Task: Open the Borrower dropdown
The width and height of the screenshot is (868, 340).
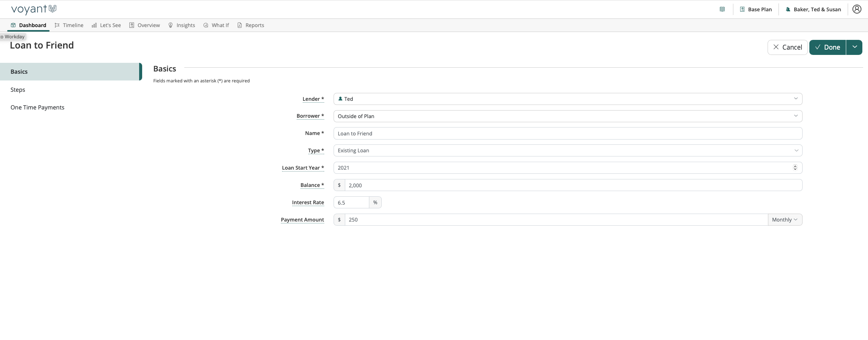Action: (568, 116)
